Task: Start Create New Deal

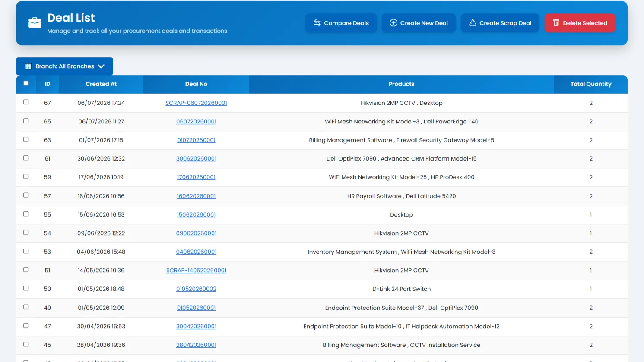Action: (419, 23)
